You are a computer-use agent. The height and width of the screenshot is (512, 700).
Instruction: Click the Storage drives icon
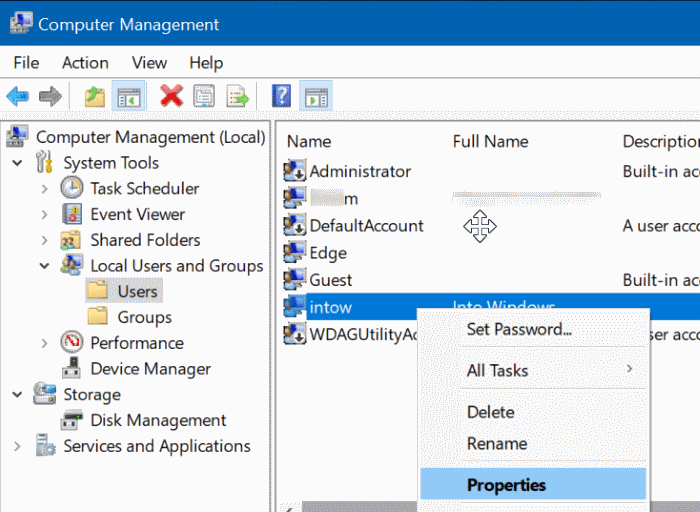tap(45, 394)
